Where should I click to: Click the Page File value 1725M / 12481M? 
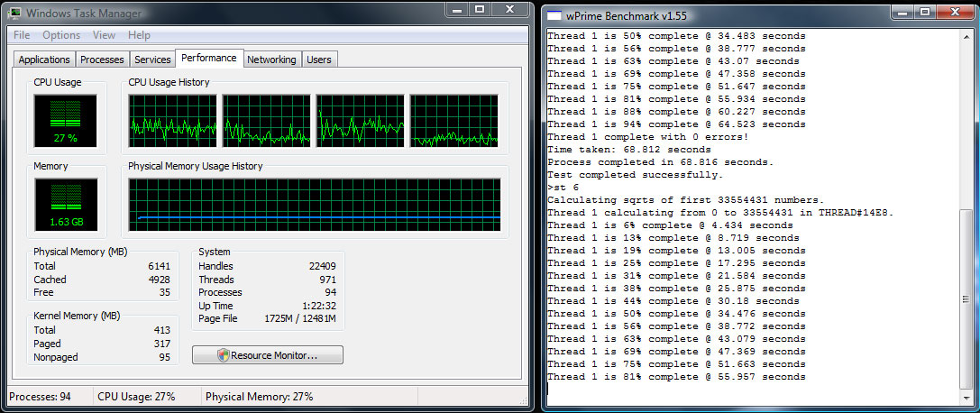click(x=300, y=318)
